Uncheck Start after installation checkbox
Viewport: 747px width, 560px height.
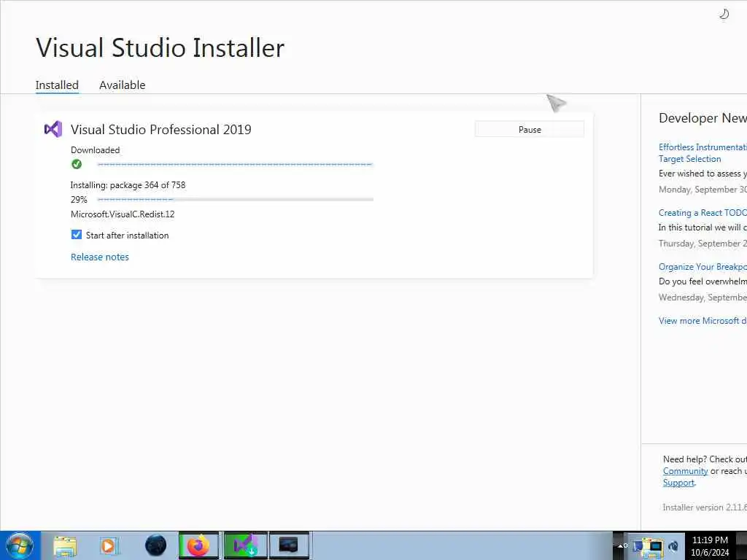click(76, 235)
